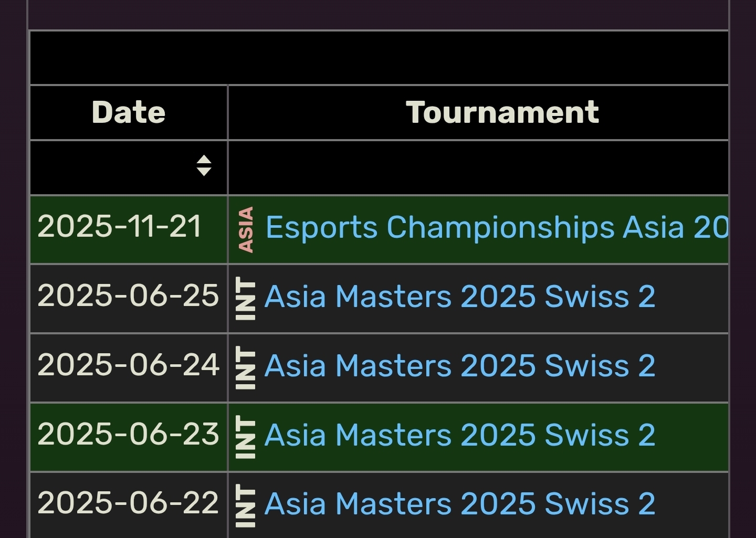Click the empty cell below Tournament header
756x538 pixels.
point(478,167)
